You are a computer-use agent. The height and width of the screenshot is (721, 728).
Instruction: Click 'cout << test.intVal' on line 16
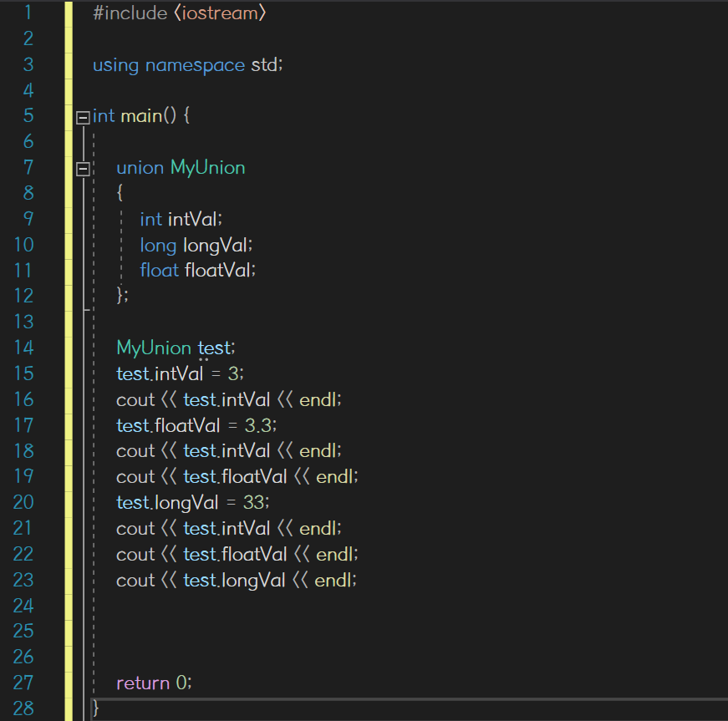[193, 399]
